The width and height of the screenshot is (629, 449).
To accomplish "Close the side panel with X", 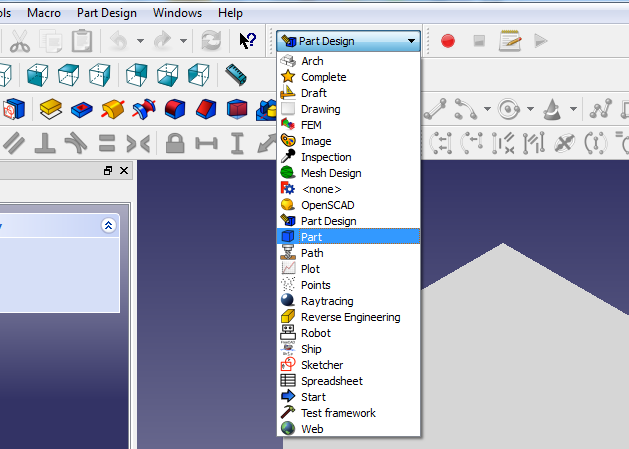I will [124, 171].
